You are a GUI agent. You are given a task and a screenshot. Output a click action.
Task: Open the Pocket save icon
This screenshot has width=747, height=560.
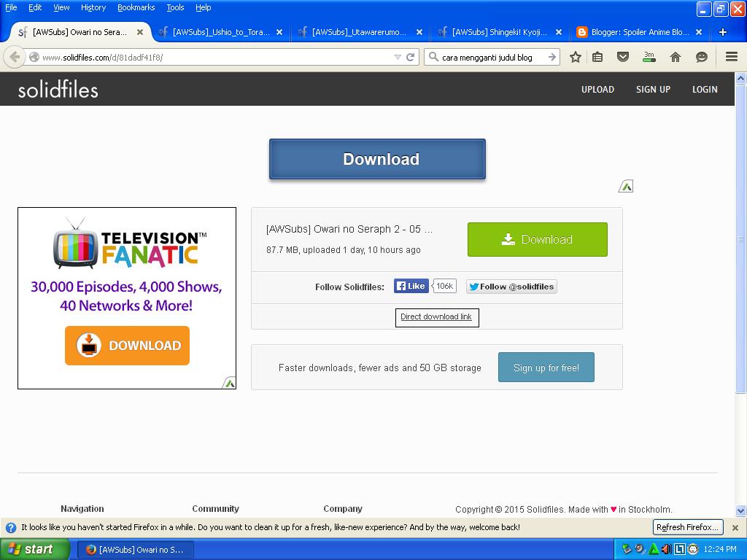(x=623, y=57)
